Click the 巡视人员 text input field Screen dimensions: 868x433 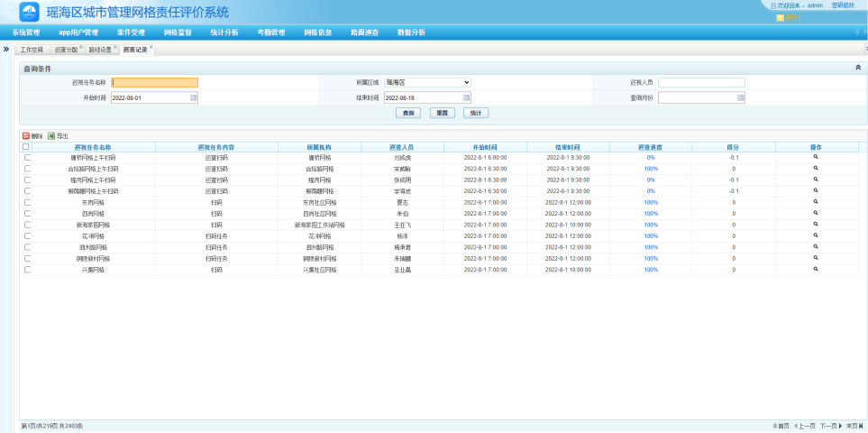[x=701, y=82]
